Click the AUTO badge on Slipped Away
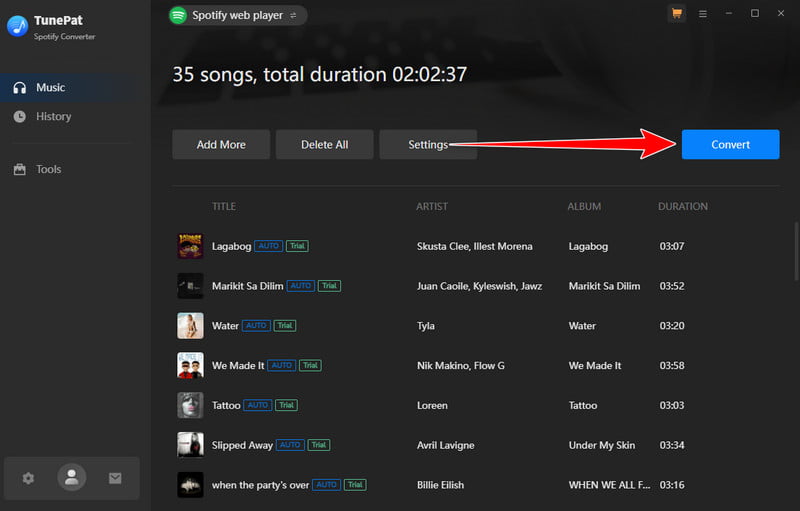Viewport: 800px width, 511px height. (290, 445)
